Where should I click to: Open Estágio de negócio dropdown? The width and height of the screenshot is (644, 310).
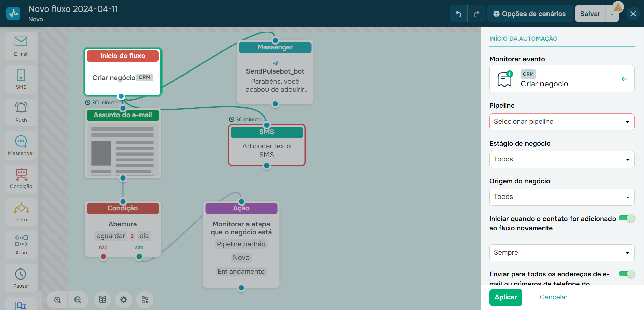[x=562, y=160]
